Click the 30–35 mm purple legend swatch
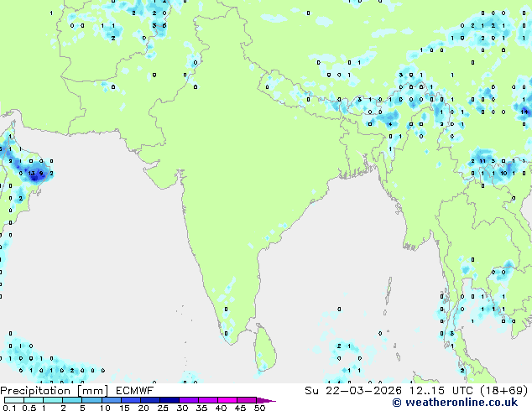 188,400
